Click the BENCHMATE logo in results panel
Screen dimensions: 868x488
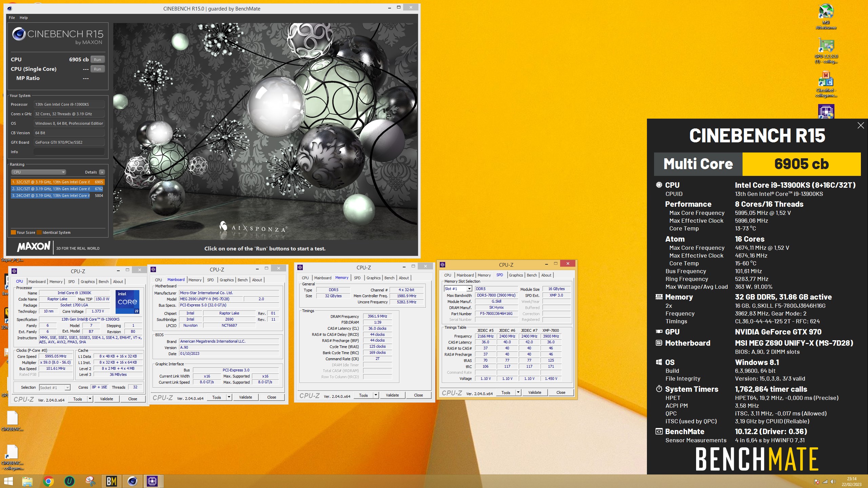[757, 459]
